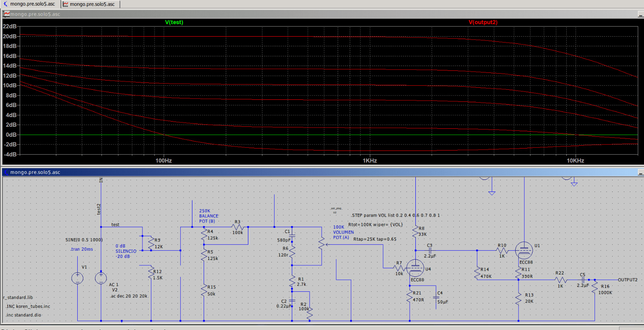Select resistor R10 1K

[502, 250]
